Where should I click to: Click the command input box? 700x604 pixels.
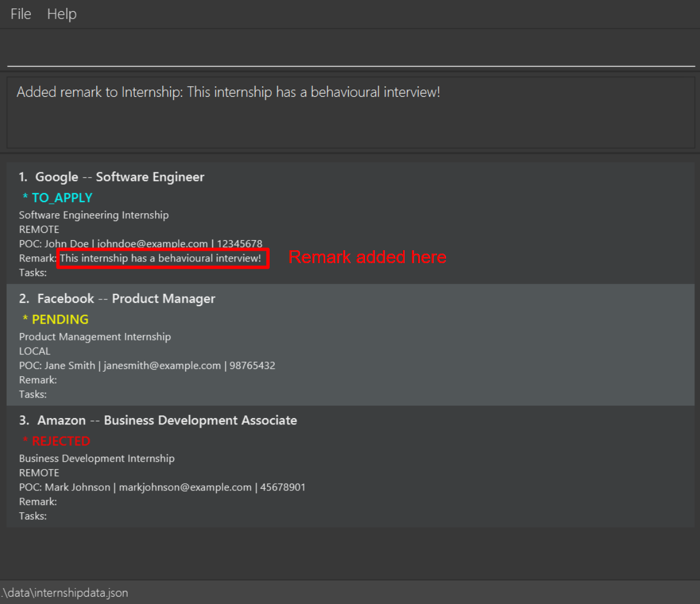pyautogui.click(x=350, y=50)
